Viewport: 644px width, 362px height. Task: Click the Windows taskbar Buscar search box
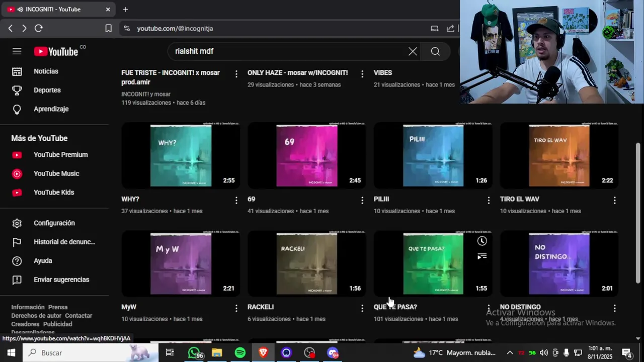click(x=91, y=353)
